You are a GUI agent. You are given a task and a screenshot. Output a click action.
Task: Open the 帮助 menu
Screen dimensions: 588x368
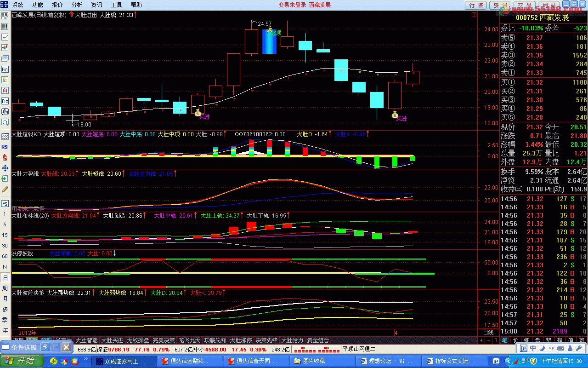pos(136,5)
